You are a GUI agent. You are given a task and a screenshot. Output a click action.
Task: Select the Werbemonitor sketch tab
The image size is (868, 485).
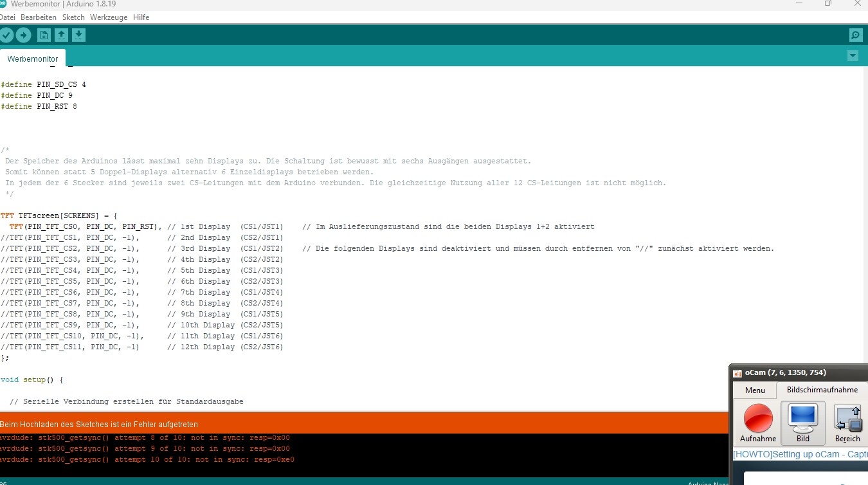33,59
